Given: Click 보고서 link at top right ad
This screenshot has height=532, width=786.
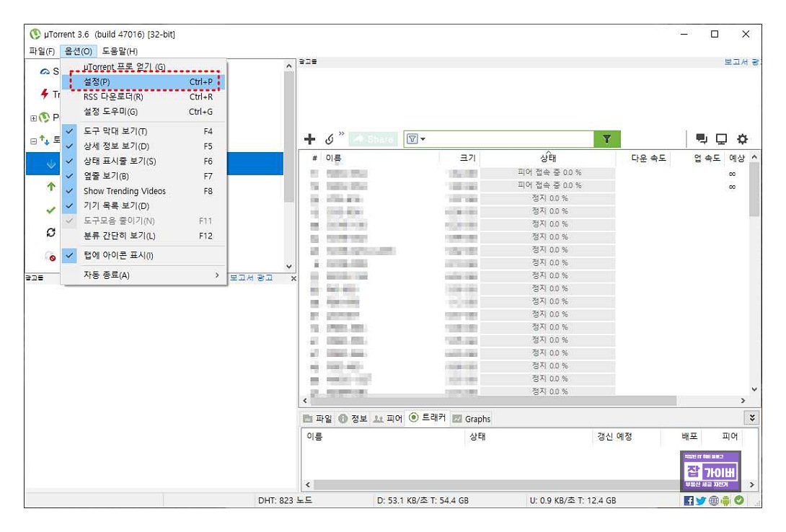Looking at the screenshot, I should [x=743, y=61].
